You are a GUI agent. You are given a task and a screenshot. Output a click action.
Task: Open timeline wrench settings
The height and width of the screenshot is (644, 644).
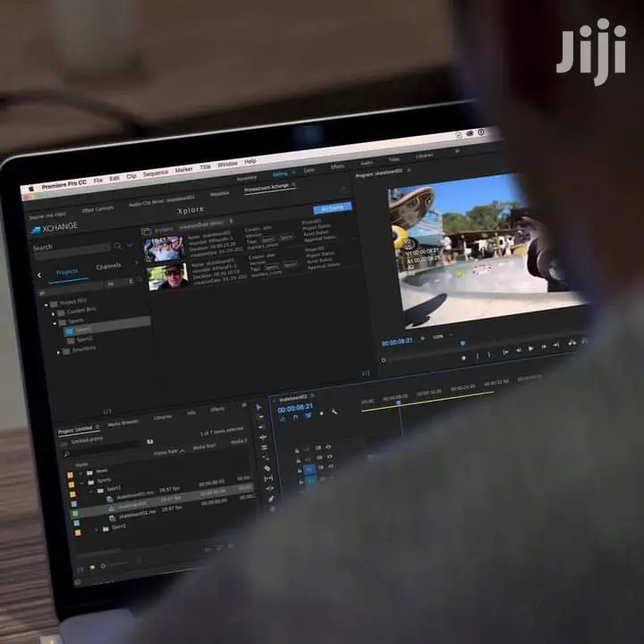click(335, 411)
